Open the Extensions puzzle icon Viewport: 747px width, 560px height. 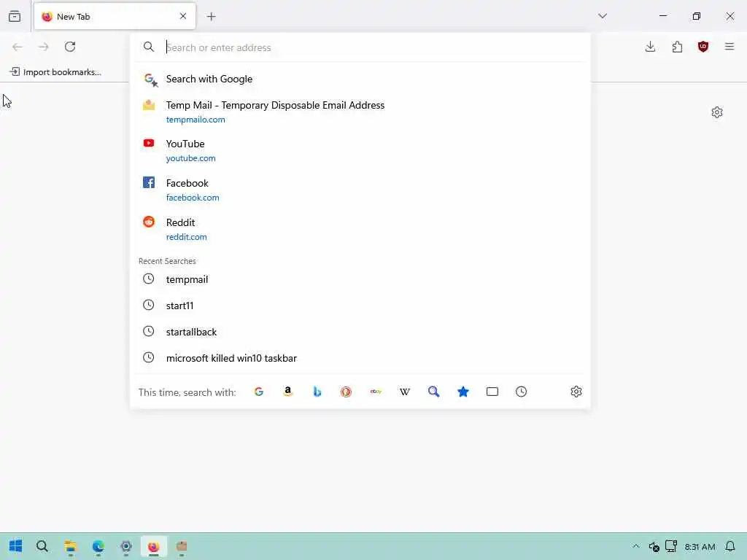tap(676, 47)
